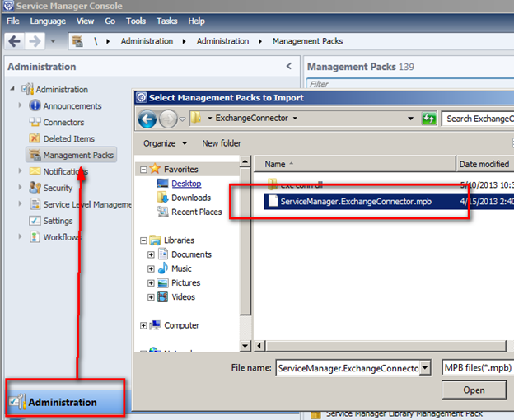Collapse the Administration tree root node
Screen dimensions: 514x420
tap(12, 88)
